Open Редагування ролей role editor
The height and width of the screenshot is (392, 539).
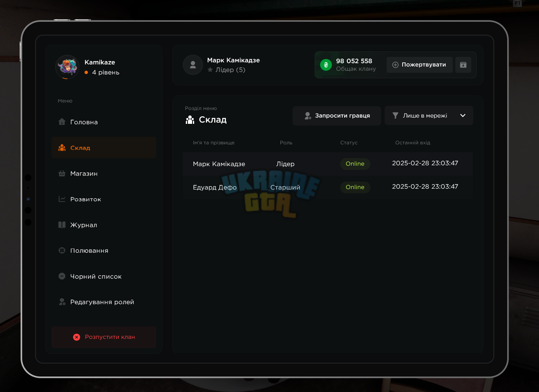point(104,302)
